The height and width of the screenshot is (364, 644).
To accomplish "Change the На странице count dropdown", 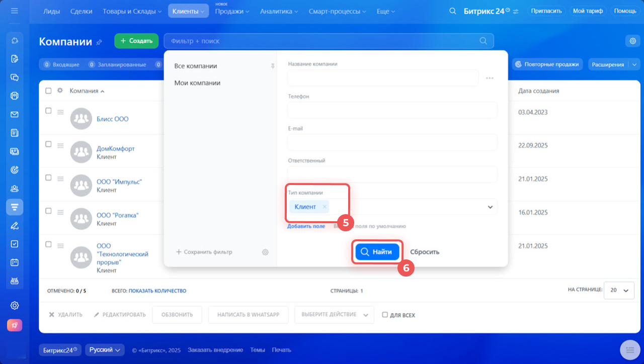I will (619, 290).
